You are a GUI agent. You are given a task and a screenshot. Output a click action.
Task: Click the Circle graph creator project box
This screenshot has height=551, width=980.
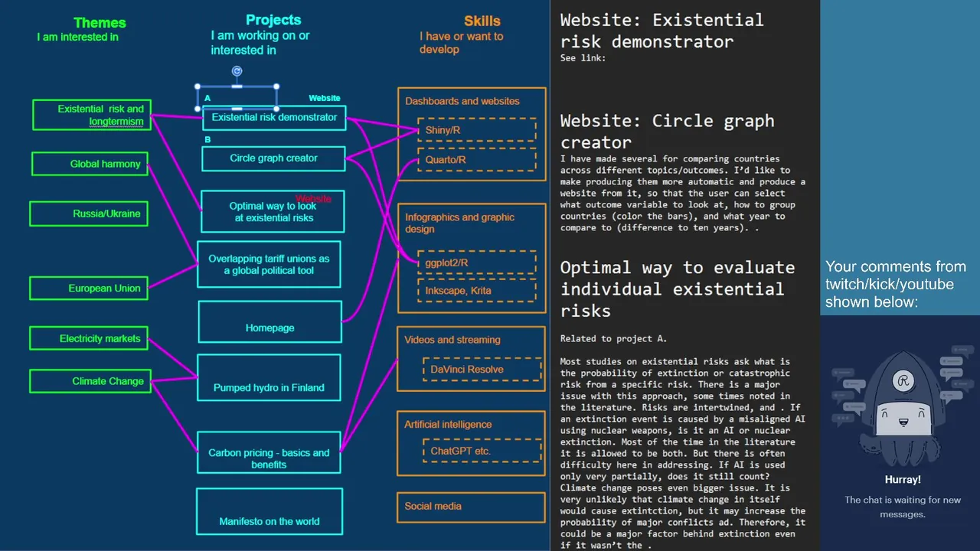273,158
